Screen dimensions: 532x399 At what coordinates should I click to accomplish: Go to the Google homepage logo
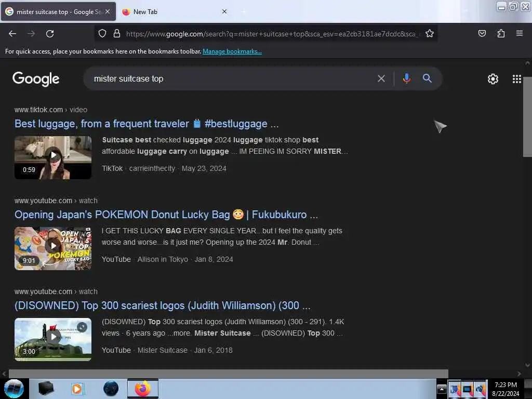(x=36, y=79)
